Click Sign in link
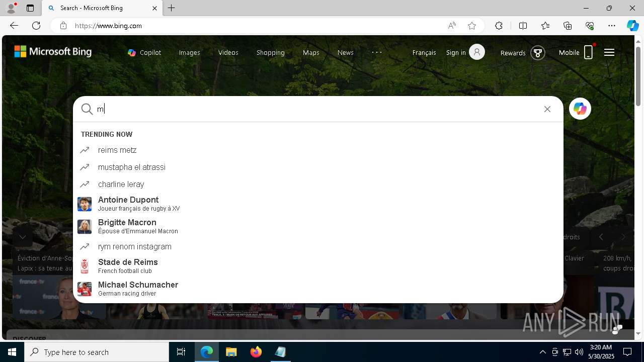This screenshot has height=362, width=644. pyautogui.click(x=456, y=52)
